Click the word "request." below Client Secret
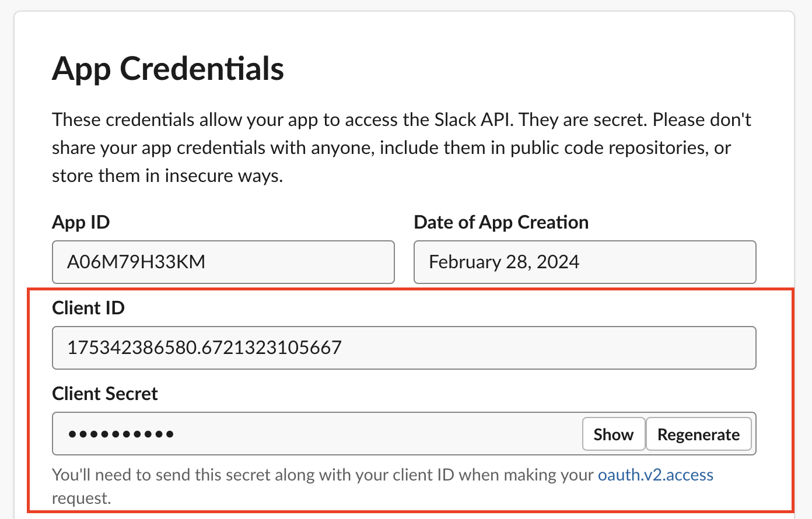The height and width of the screenshot is (519, 812). pos(81,498)
